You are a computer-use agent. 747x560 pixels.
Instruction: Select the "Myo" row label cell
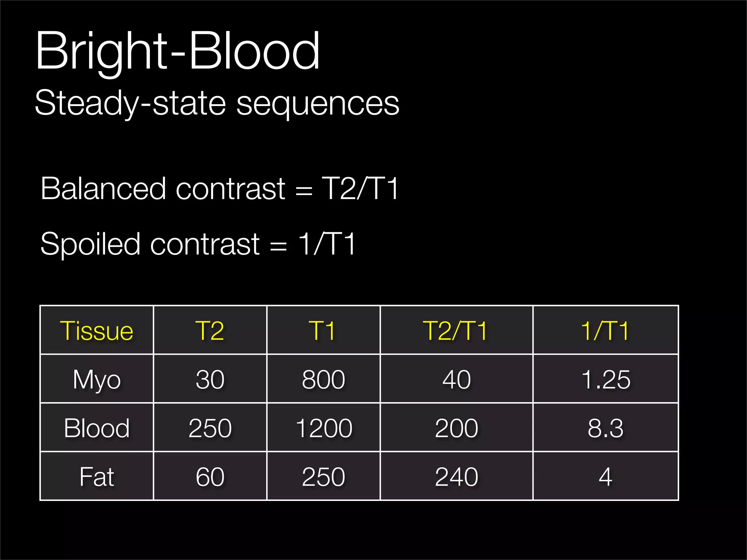tap(97, 380)
